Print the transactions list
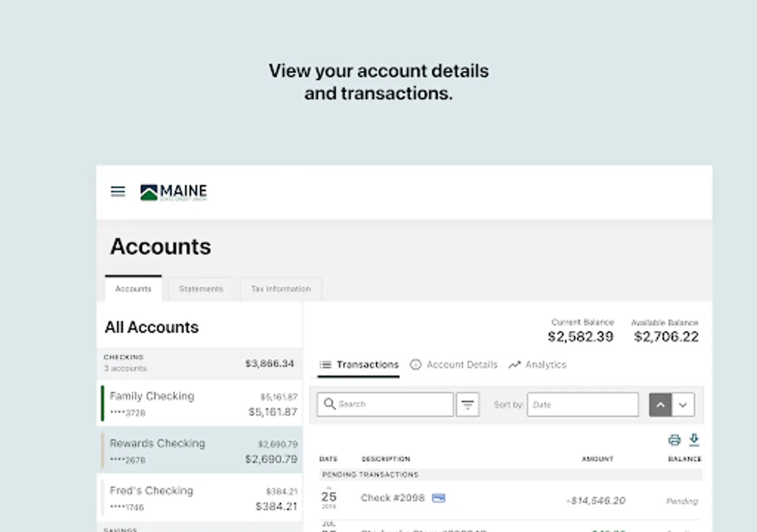Screen dimensions: 757x532 [x=674, y=440]
